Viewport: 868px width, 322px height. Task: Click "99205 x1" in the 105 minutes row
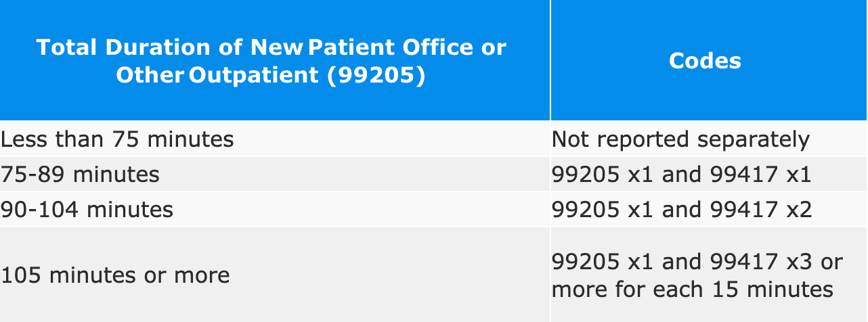[603, 262]
